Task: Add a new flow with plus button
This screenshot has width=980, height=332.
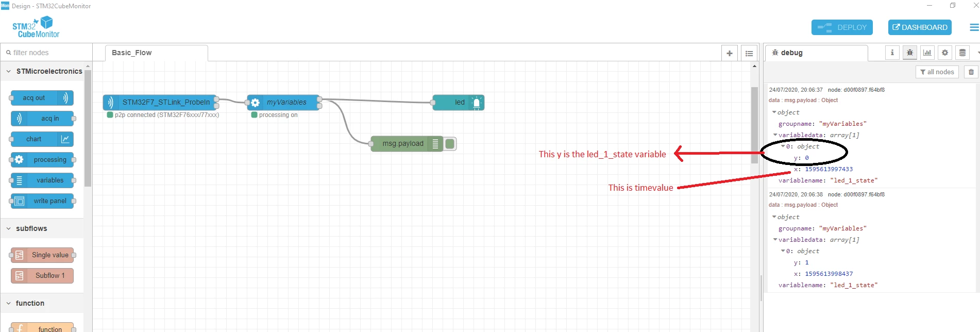Action: pos(730,53)
